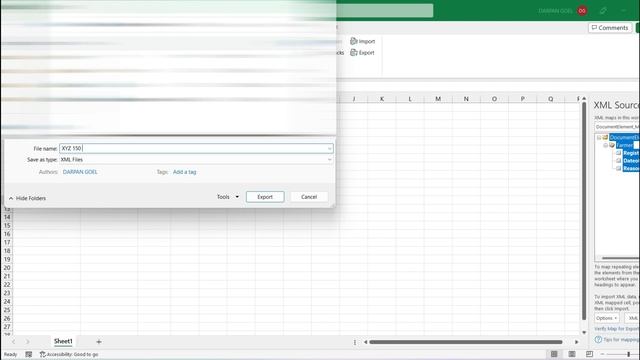The width and height of the screenshot is (640, 360).
Task: Click the XML Source pane horizontal scrollbar
Action: coord(620,258)
